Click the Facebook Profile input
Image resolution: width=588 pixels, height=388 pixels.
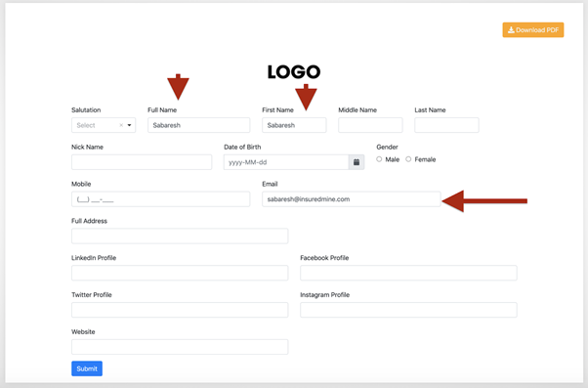pos(408,273)
